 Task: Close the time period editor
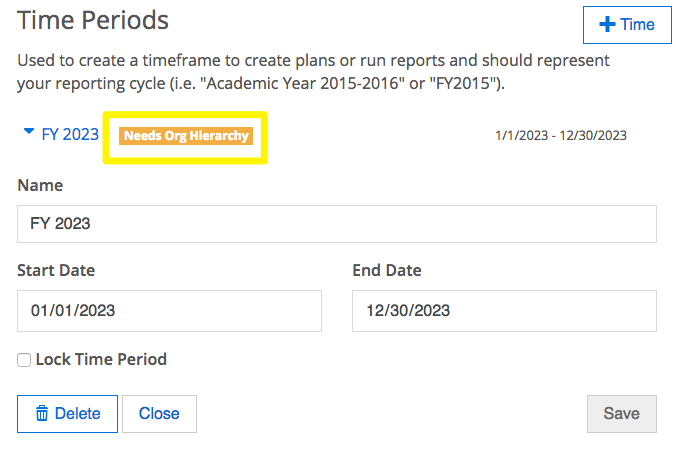[160, 414]
